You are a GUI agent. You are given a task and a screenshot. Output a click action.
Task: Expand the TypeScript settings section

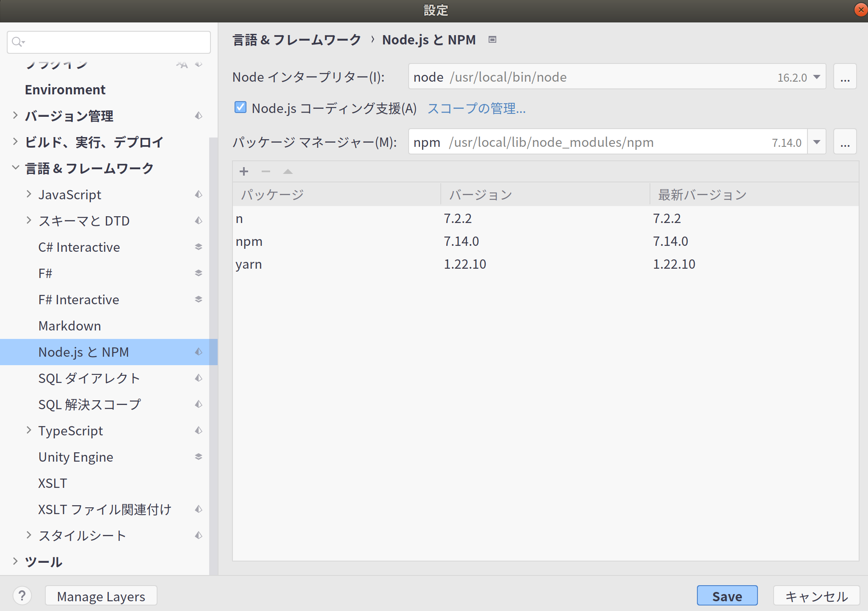(28, 430)
